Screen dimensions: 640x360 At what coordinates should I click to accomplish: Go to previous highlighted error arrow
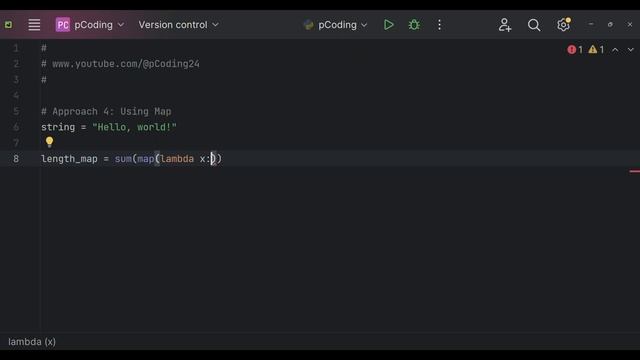(x=615, y=50)
